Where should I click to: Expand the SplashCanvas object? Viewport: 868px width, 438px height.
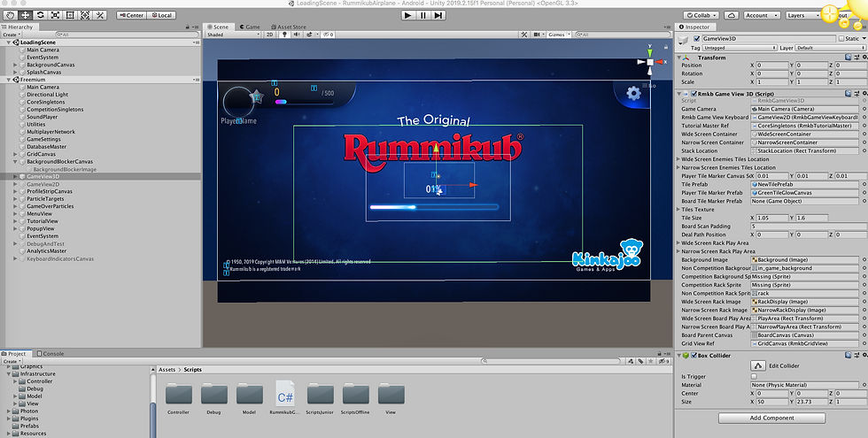point(16,72)
